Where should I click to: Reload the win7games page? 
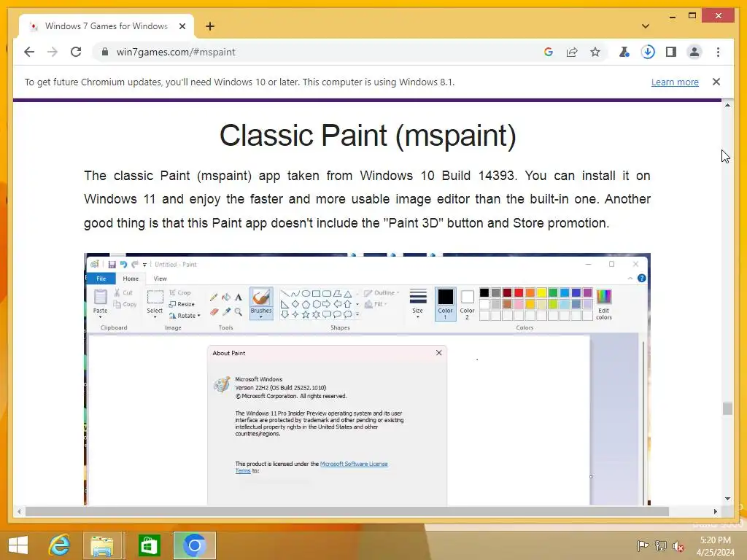(x=76, y=52)
